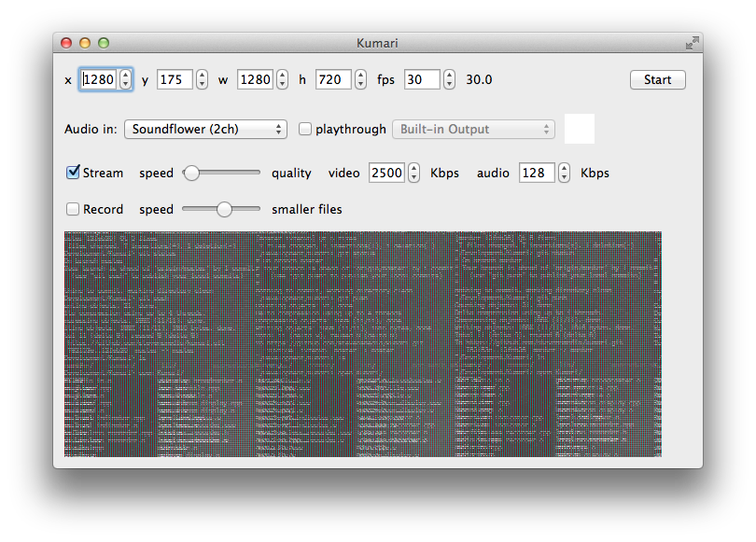The image size is (756, 542).
Task: Click the x coordinate input field
Action: click(99, 80)
